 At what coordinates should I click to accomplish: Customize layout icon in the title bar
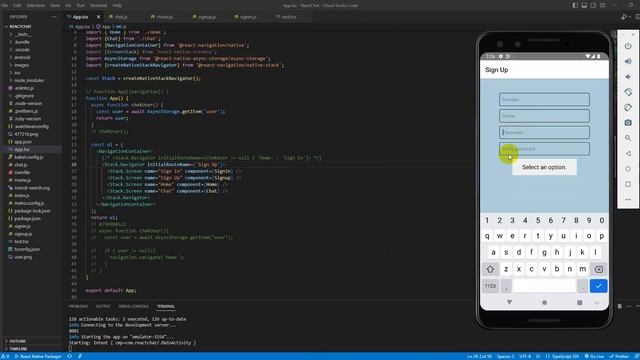point(602,5)
